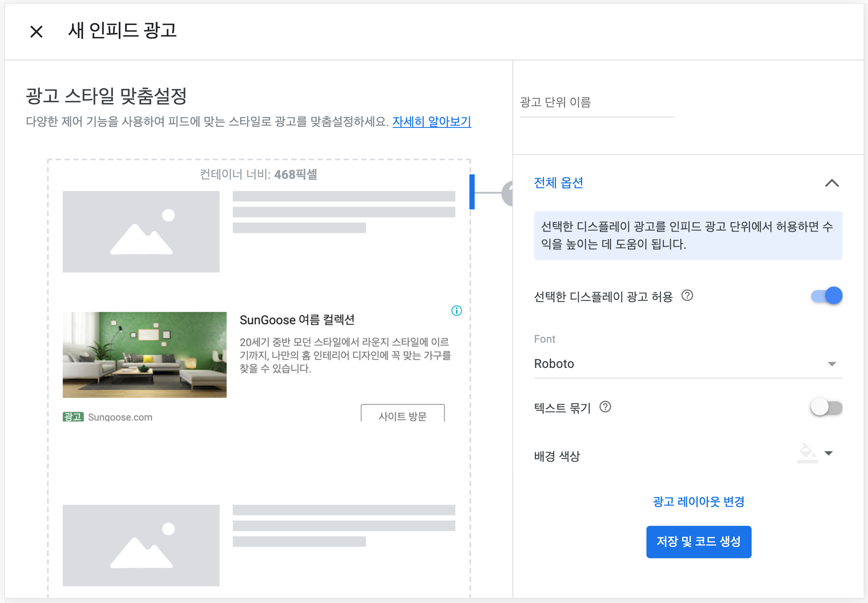Click the background color paint bucket icon
Screen dimensions: 868x603
pos(807,453)
